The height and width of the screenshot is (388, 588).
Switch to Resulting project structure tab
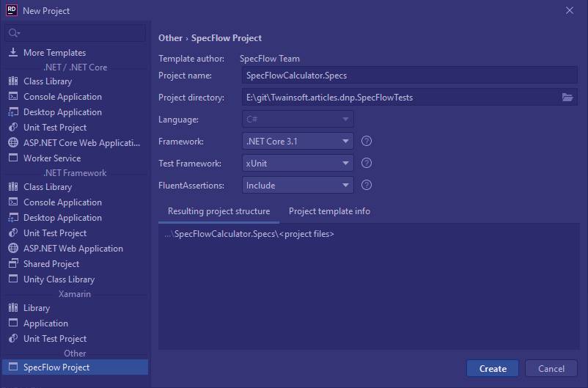(218, 211)
